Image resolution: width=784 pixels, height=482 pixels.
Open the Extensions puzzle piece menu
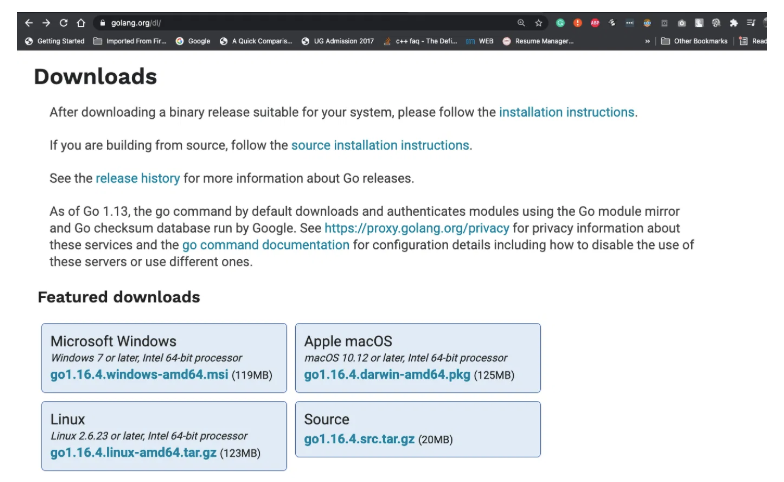click(x=733, y=22)
